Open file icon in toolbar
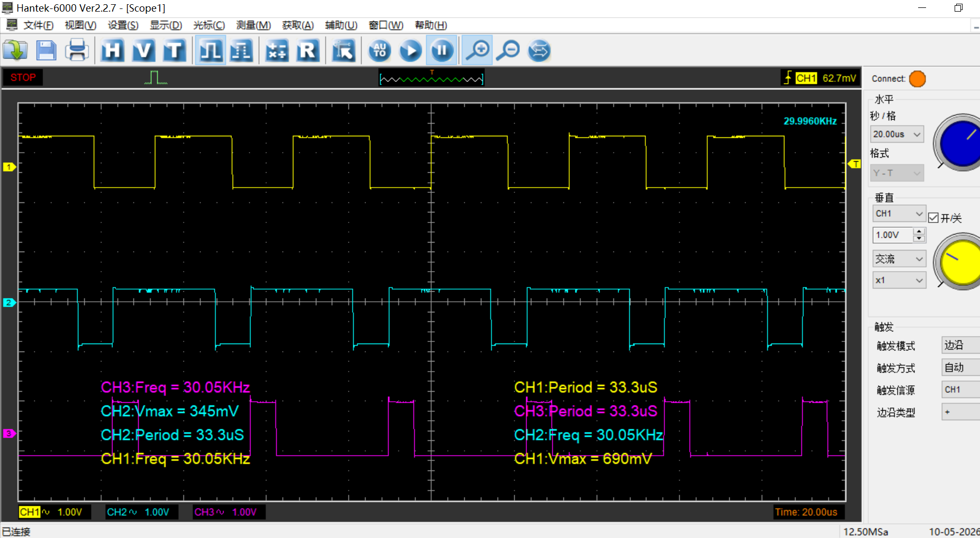 tap(15, 50)
